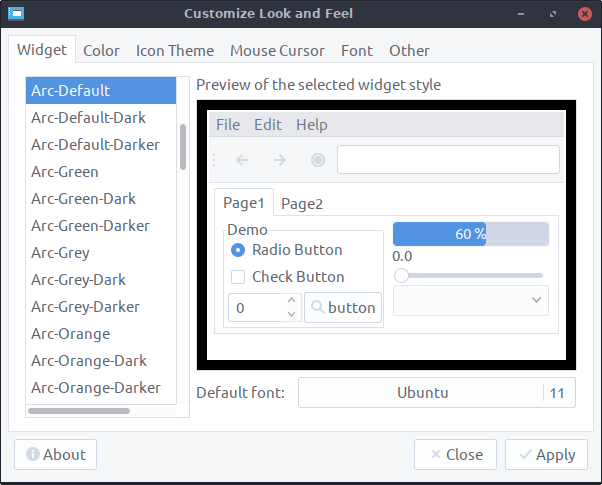The width and height of the screenshot is (602, 485).
Task: Open the Edit menu in preview
Action: click(268, 125)
